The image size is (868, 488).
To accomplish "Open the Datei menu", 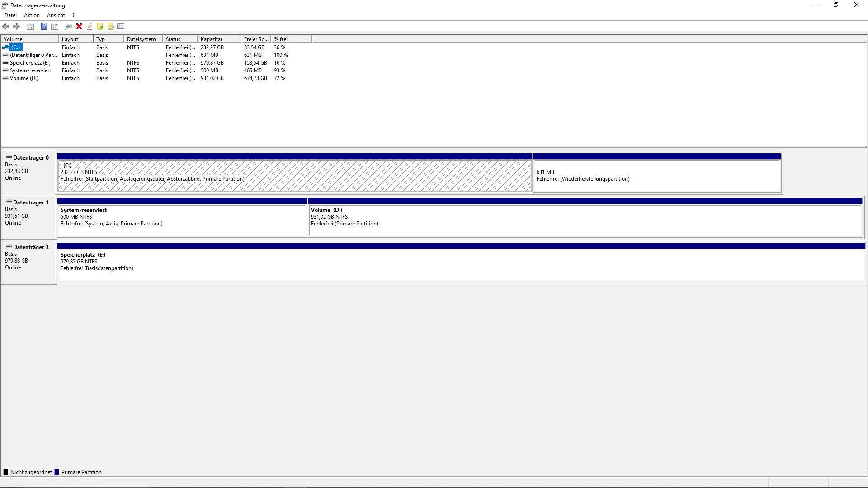I will click(x=10, y=15).
